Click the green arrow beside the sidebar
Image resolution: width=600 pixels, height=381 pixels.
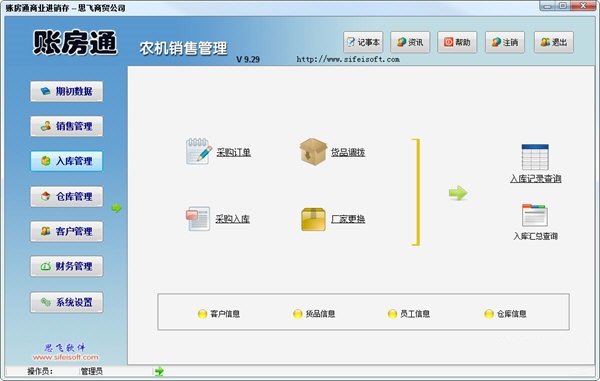pyautogui.click(x=116, y=208)
